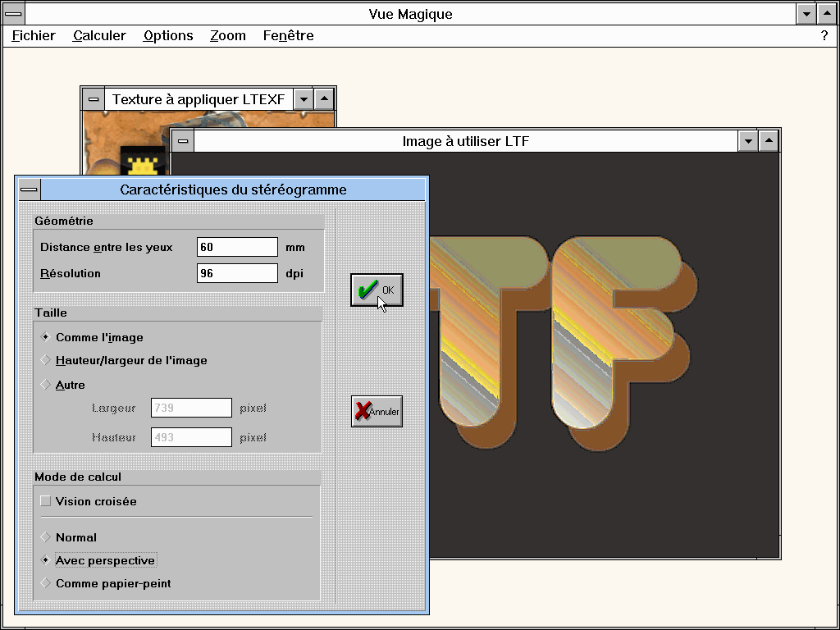Click the green checkmark OK button
The height and width of the screenshot is (630, 840).
point(377,290)
